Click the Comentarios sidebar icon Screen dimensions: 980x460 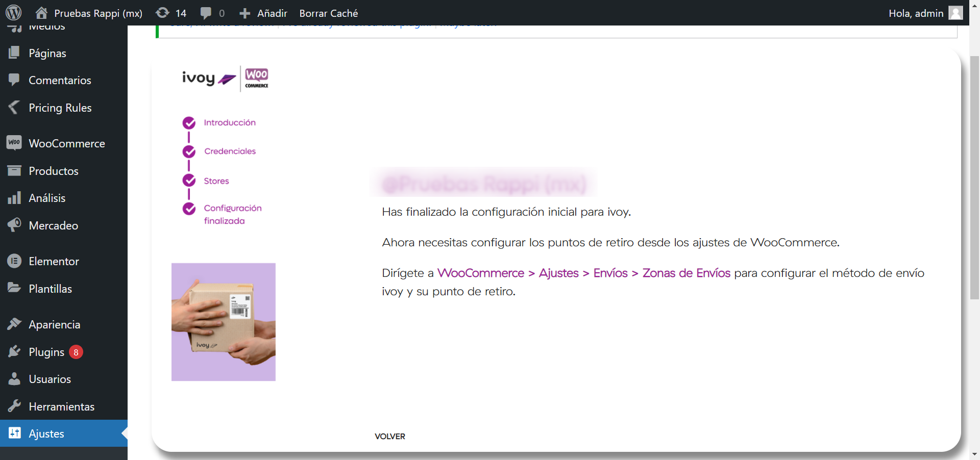click(x=14, y=80)
